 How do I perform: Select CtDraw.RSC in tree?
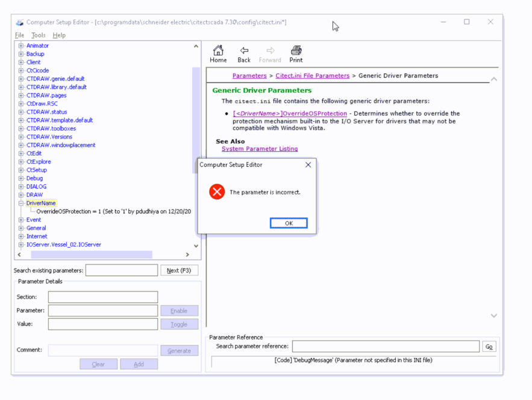coord(42,104)
